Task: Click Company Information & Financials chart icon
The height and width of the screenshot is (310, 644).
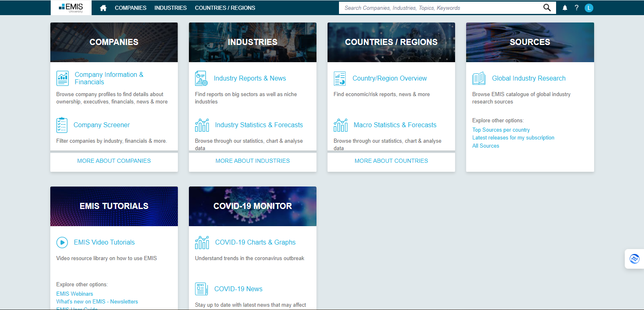Action: (63, 78)
